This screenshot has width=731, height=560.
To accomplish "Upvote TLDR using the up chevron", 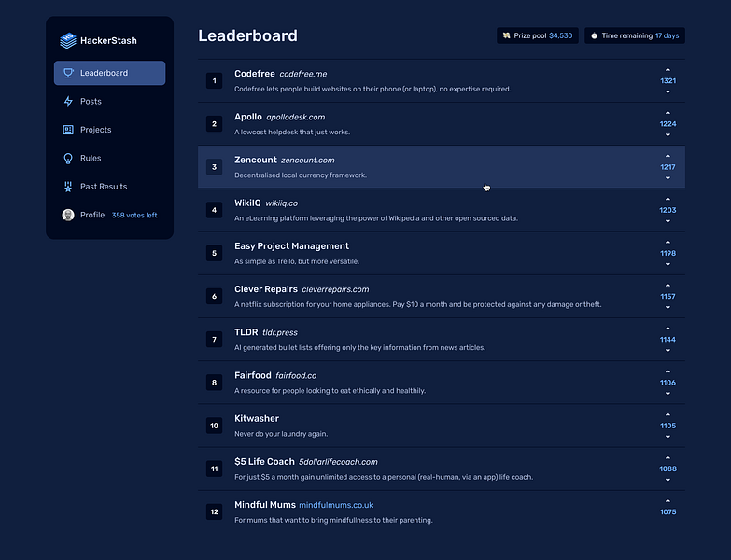I will click(x=668, y=329).
